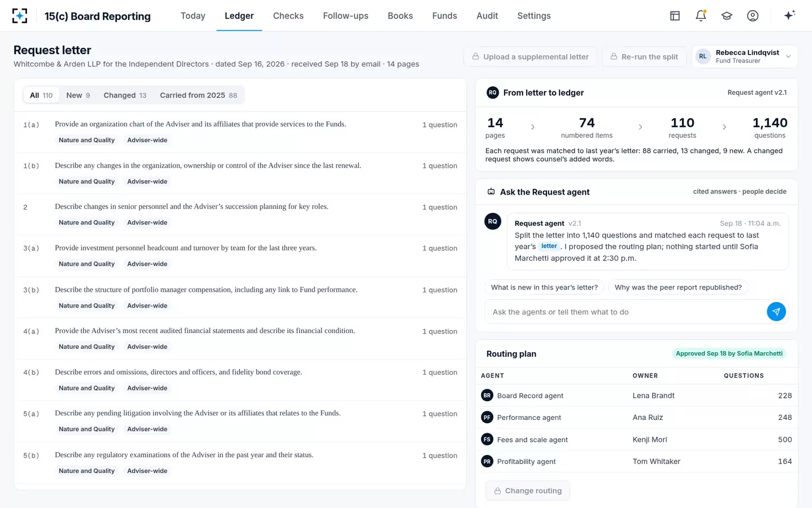Open the user account circle icon
The width and height of the screenshot is (812, 508).
(x=753, y=16)
